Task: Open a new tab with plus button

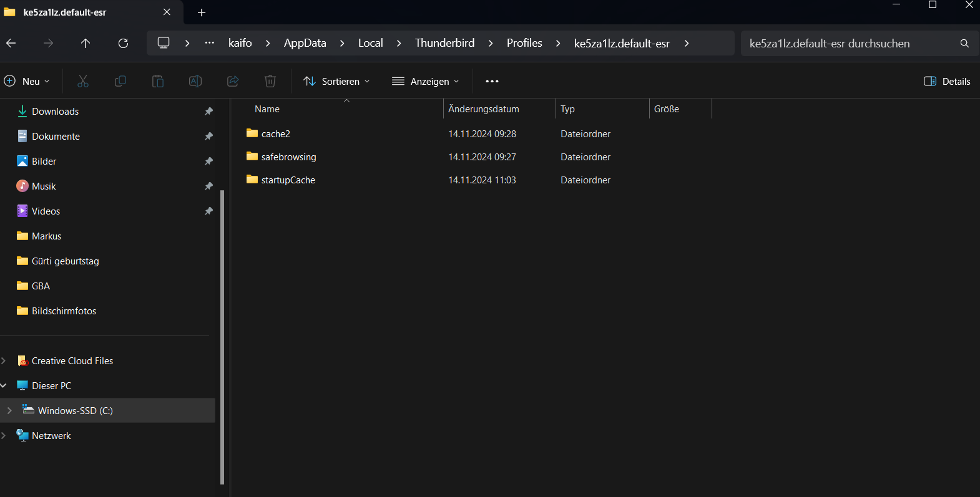Action: [202, 12]
